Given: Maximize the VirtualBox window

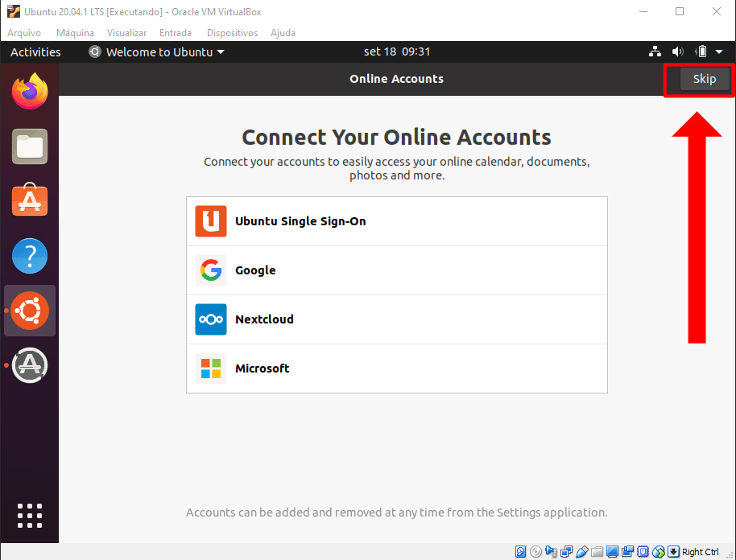Looking at the screenshot, I should pyautogui.click(x=680, y=12).
